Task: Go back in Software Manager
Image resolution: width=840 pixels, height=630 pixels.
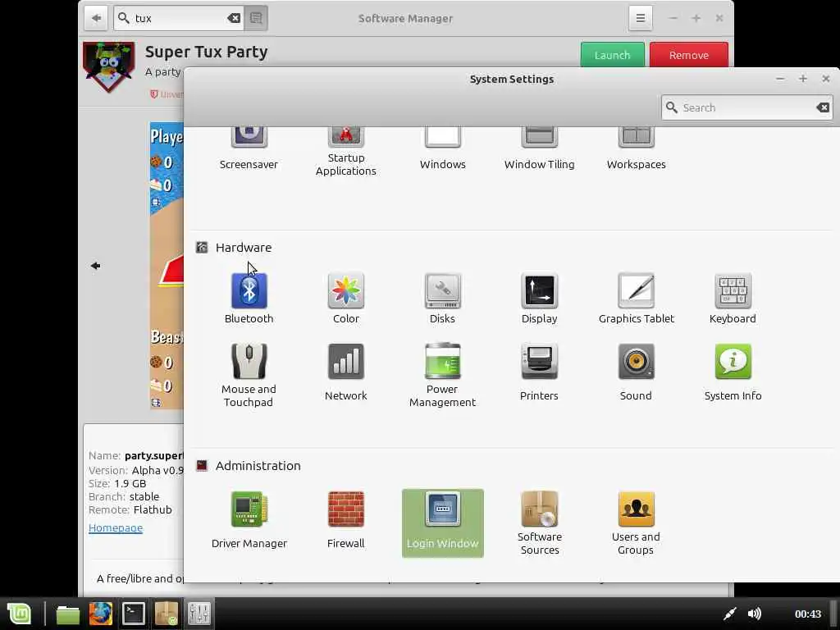Action: coord(97,18)
